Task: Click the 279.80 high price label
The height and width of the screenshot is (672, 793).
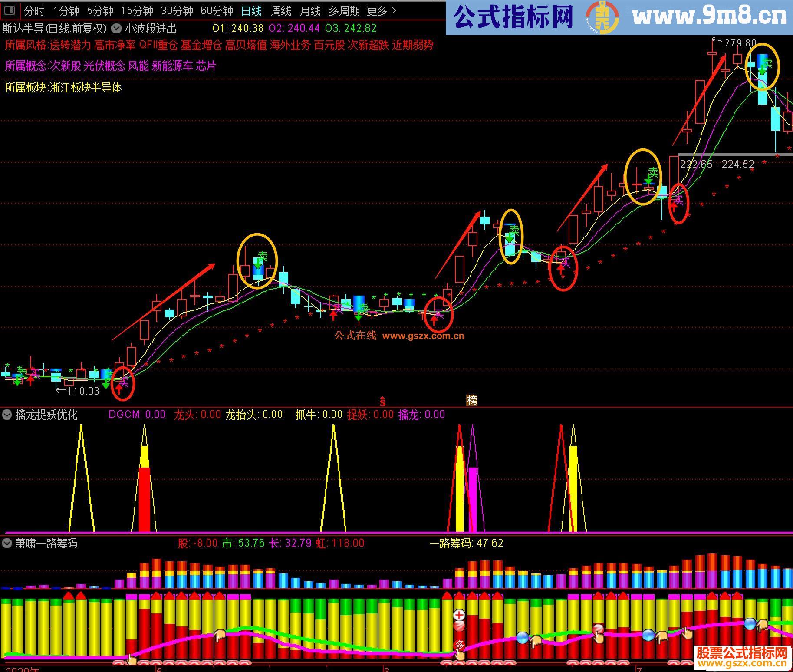Action: [740, 43]
